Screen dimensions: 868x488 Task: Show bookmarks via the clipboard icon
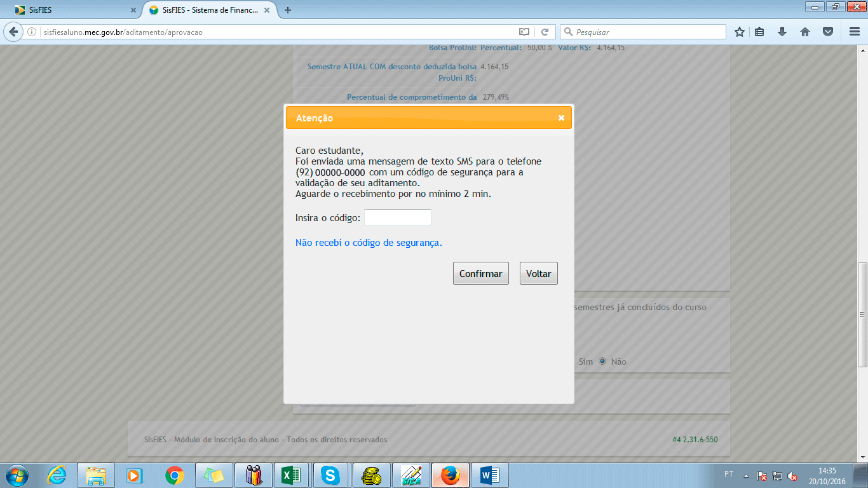coord(759,31)
